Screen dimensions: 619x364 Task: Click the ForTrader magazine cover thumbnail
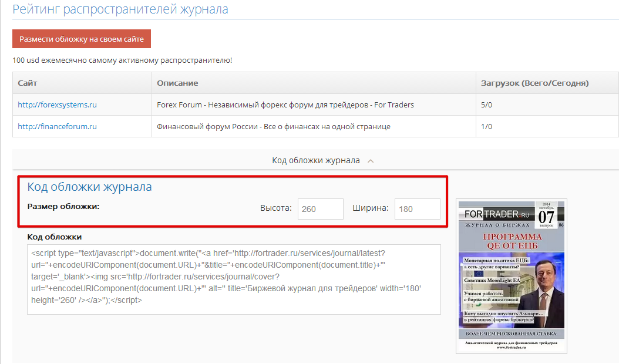pyautogui.click(x=511, y=276)
